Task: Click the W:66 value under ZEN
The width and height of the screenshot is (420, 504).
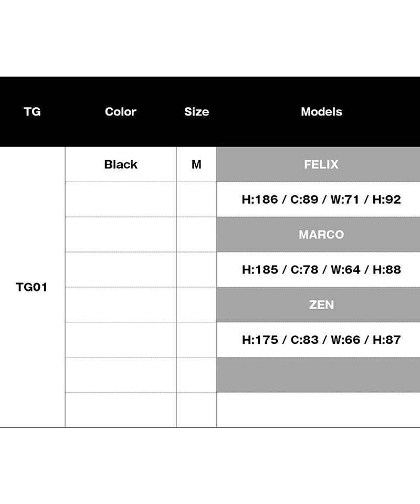Action: pyautogui.click(x=345, y=340)
